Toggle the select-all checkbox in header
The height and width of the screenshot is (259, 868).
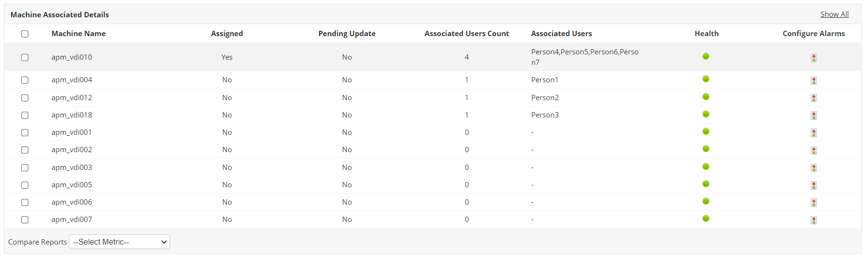[25, 34]
